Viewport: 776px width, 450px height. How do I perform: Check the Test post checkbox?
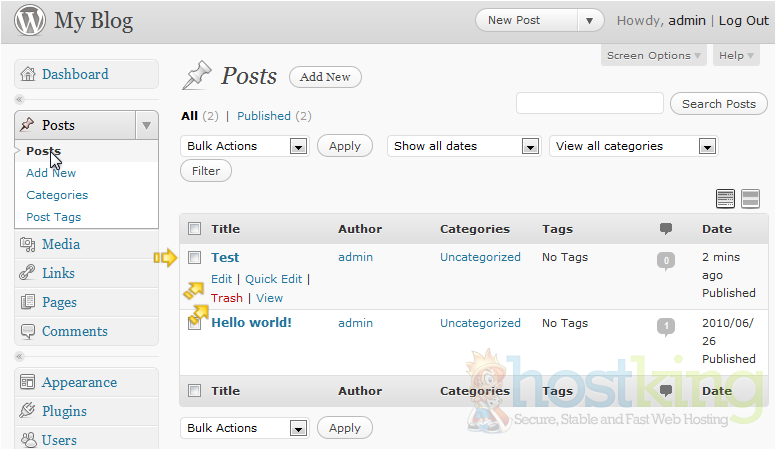tap(195, 258)
